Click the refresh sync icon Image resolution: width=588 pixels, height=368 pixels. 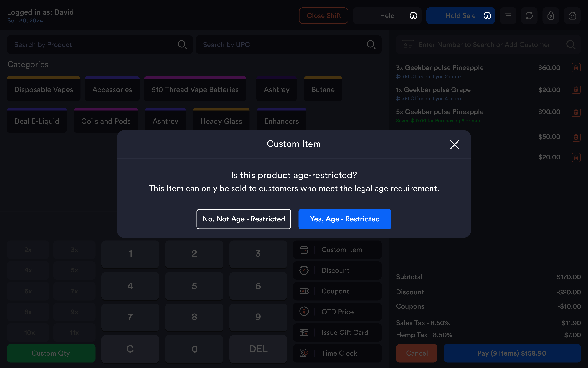pyautogui.click(x=529, y=16)
